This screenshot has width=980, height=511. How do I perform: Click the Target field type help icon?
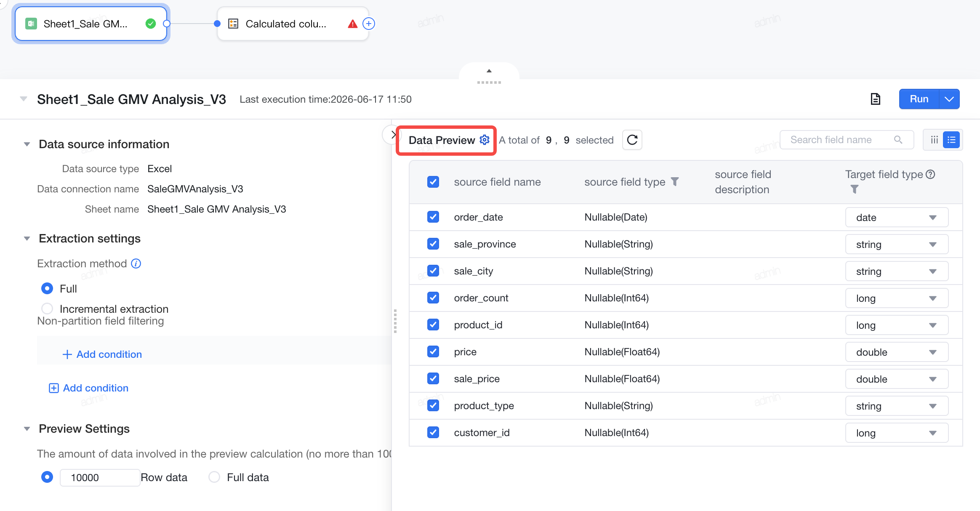pos(930,174)
